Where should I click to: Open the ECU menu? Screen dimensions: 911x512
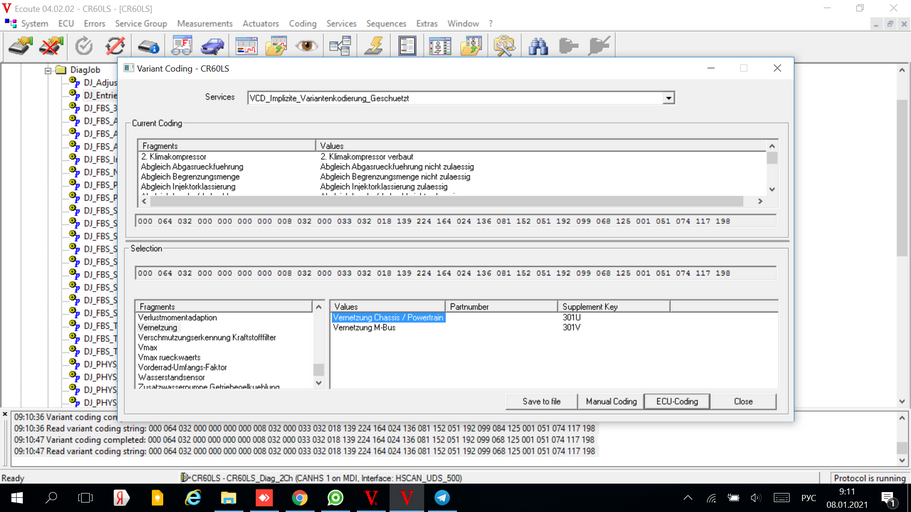[66, 24]
